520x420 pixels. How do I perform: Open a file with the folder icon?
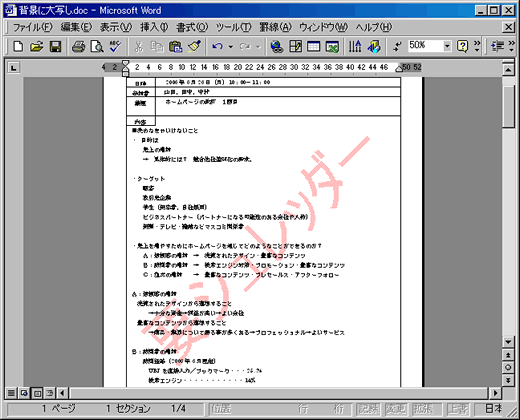[x=37, y=46]
